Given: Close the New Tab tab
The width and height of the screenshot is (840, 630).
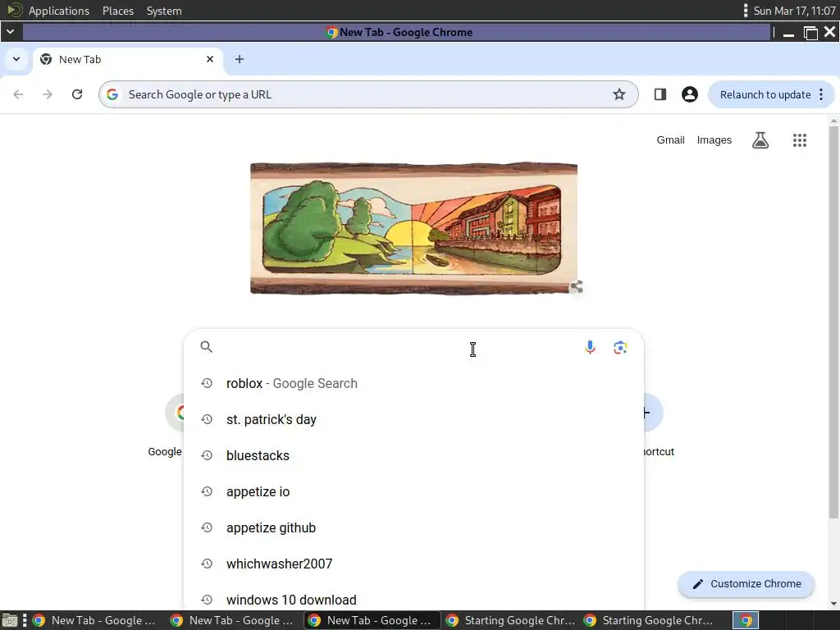Looking at the screenshot, I should click(x=210, y=59).
